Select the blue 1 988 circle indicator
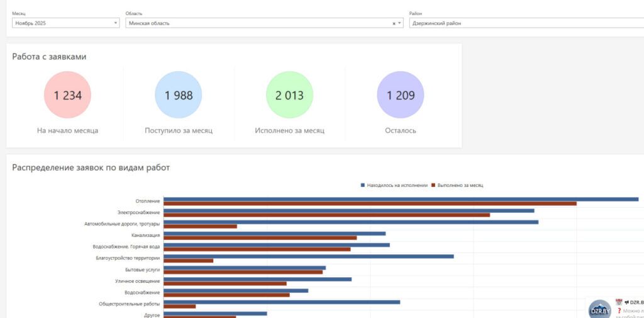This screenshot has width=644, height=318. 179,95
